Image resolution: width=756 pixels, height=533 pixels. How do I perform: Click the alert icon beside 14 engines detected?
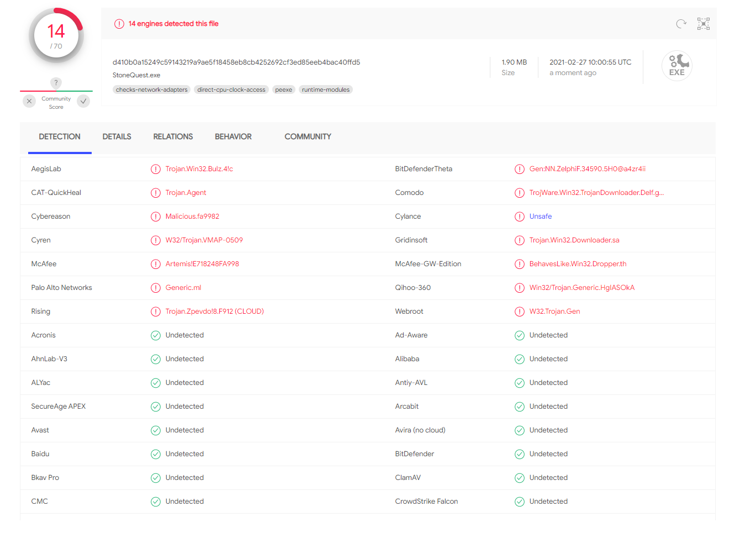(119, 24)
